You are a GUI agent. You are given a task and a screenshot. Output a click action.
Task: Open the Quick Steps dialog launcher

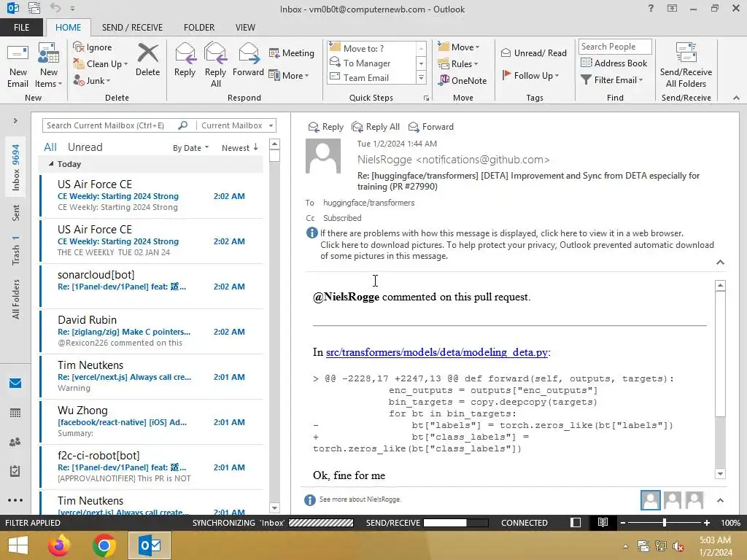(x=426, y=98)
